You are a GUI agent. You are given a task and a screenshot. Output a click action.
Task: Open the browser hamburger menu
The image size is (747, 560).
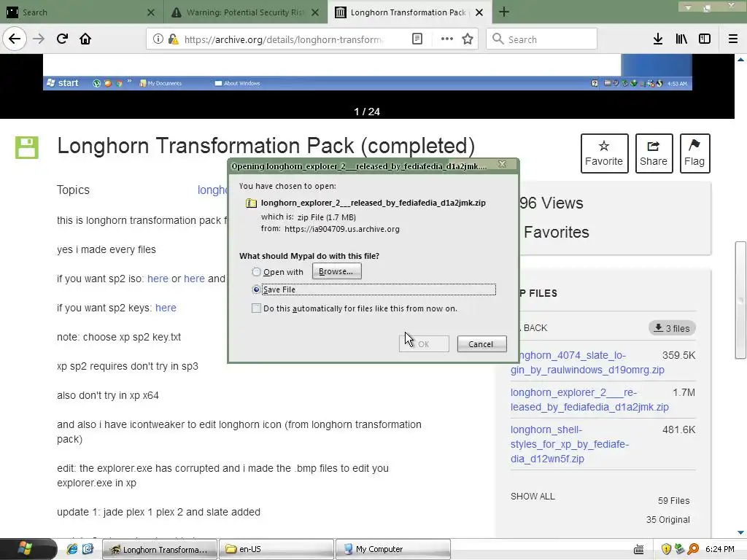pos(733,39)
